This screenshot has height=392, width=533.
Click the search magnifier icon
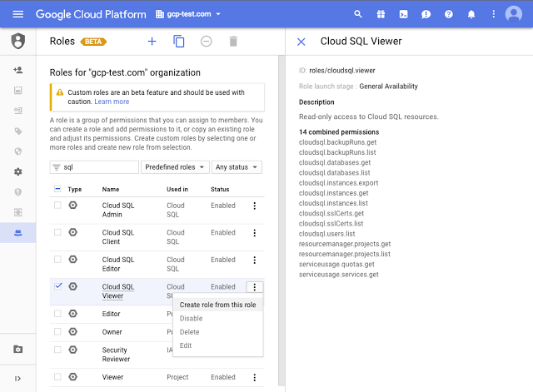[358, 14]
